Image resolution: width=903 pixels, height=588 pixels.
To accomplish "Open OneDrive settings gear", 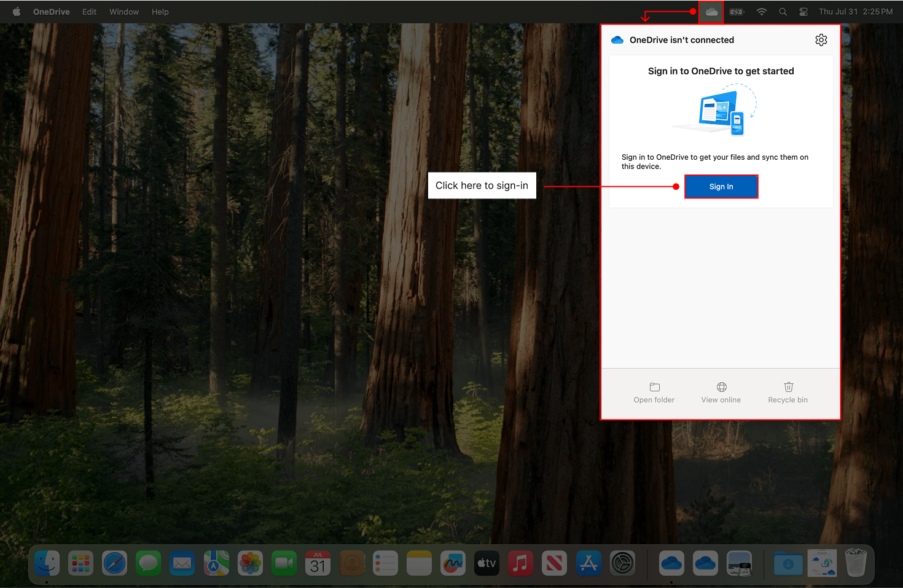I will coord(821,40).
